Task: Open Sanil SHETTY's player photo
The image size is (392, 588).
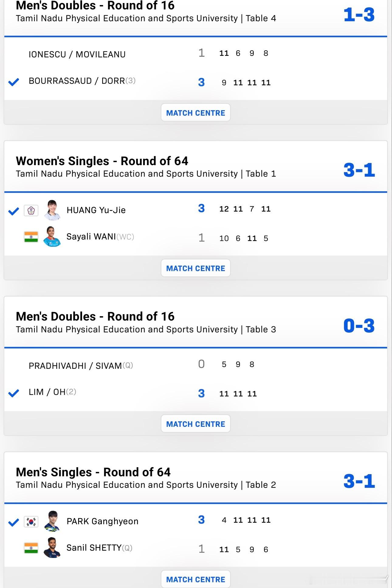Action: pos(52,548)
